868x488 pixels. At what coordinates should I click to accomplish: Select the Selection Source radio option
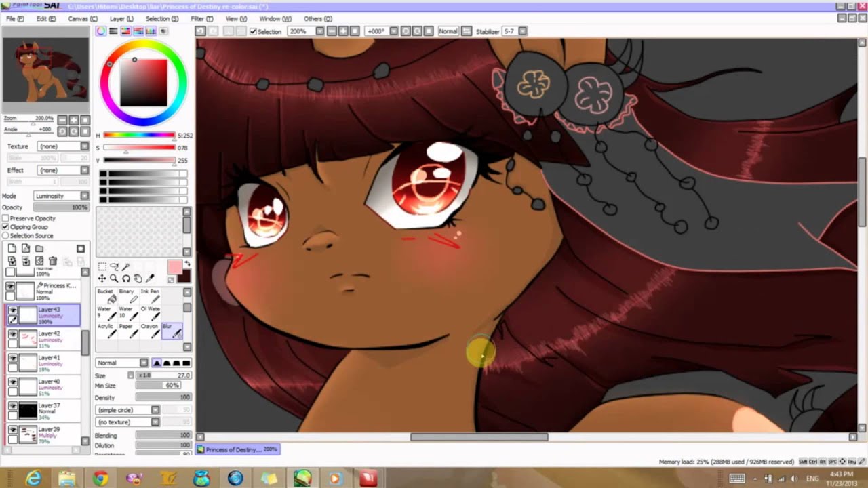point(5,236)
